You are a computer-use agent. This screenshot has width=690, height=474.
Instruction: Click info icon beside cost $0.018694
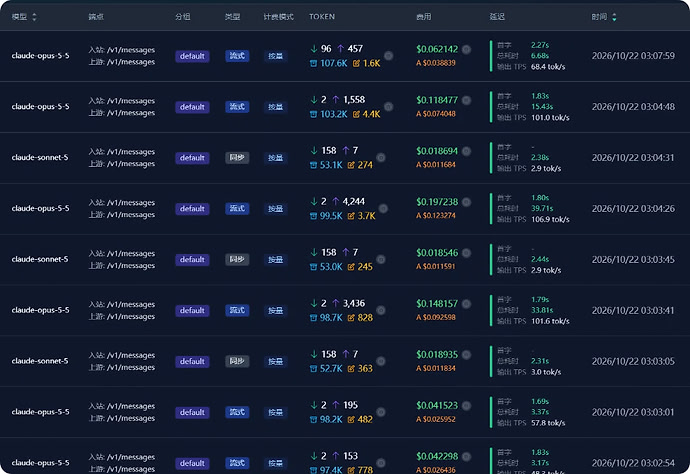[x=466, y=151]
